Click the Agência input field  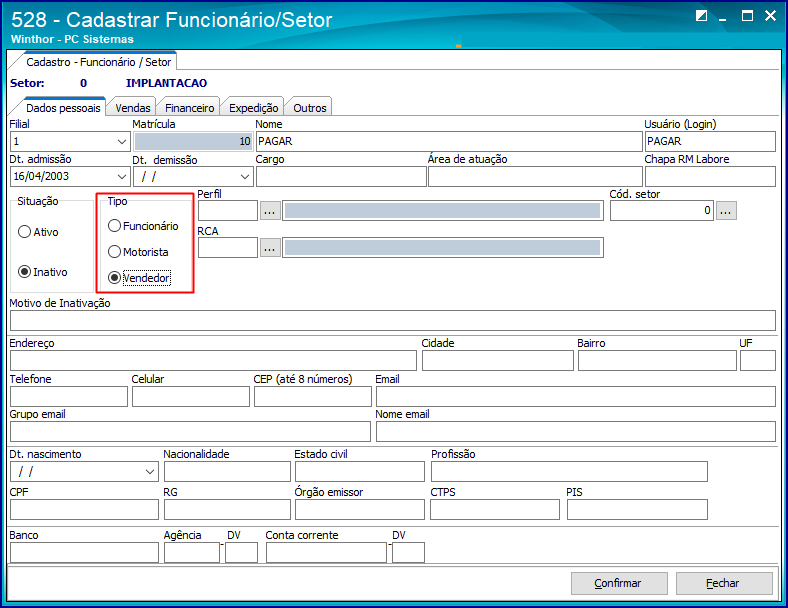tap(192, 553)
